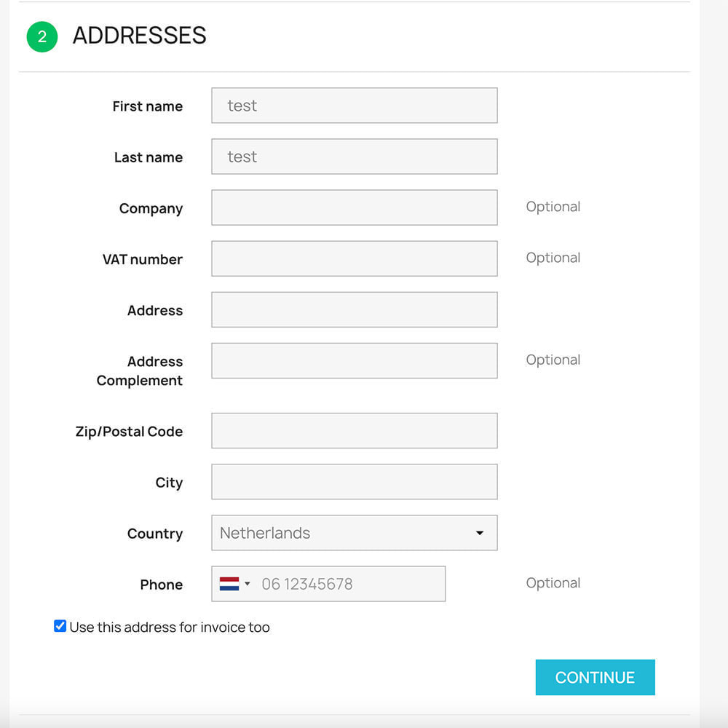Click the First name field containing test

tap(354, 106)
